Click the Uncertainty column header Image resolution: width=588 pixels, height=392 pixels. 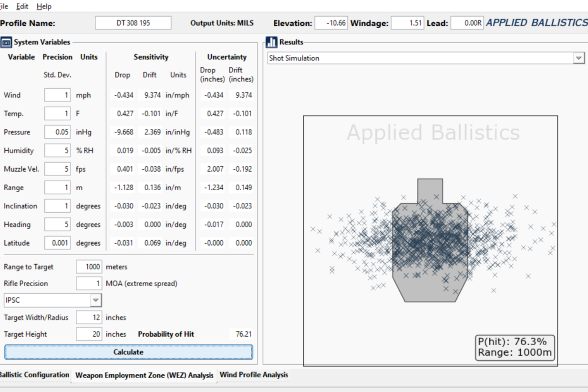[227, 57]
